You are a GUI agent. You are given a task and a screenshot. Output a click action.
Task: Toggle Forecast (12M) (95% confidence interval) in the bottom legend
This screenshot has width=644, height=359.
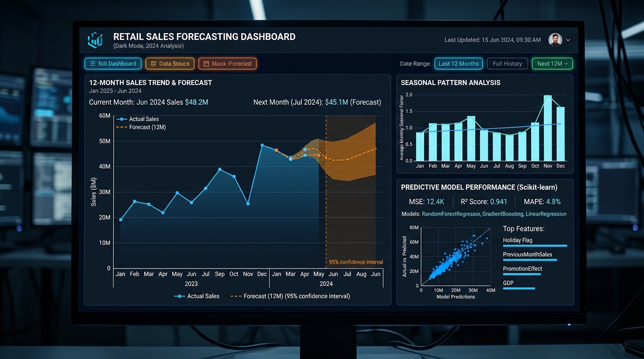coord(290,296)
